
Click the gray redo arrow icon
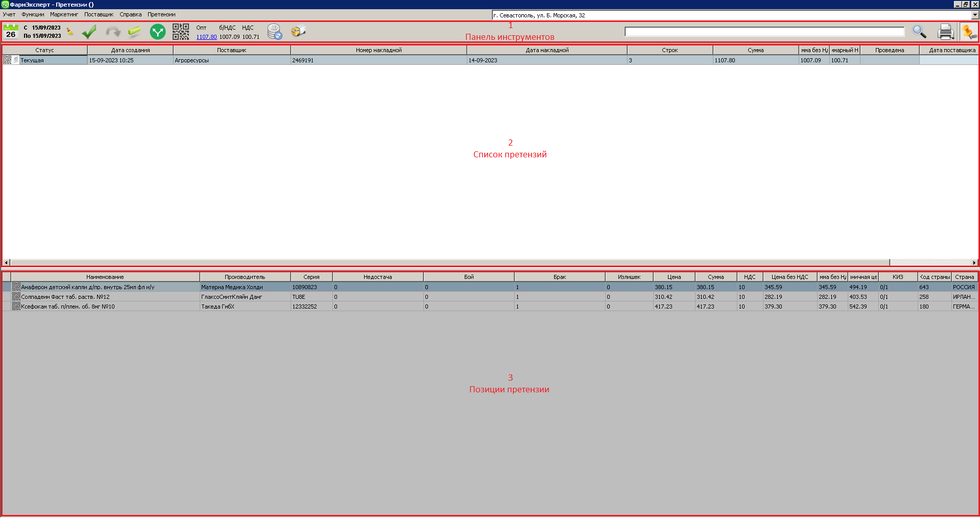[x=112, y=32]
